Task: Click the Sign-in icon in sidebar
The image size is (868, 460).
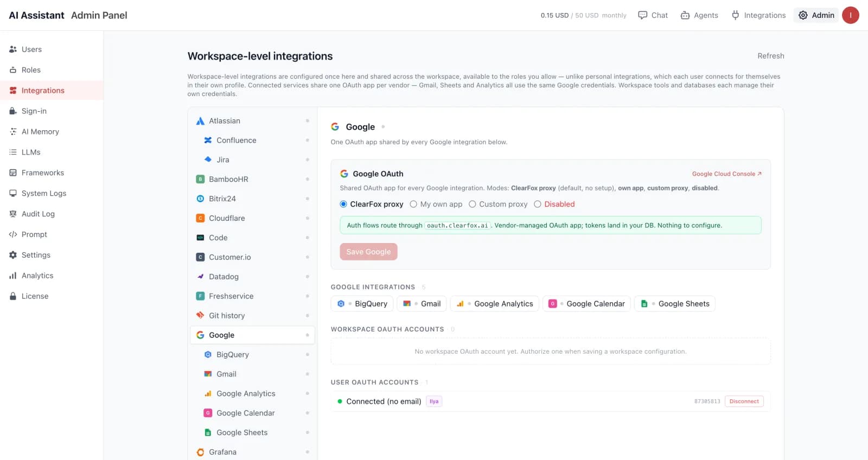Action: tap(13, 111)
